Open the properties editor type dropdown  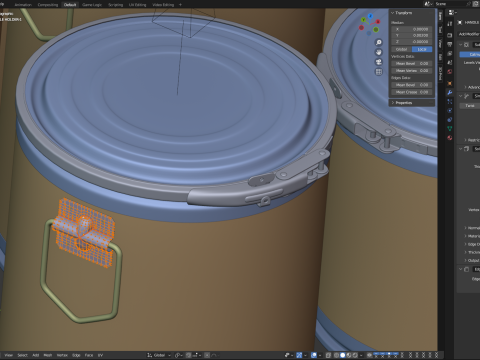pyautogui.click(x=452, y=13)
